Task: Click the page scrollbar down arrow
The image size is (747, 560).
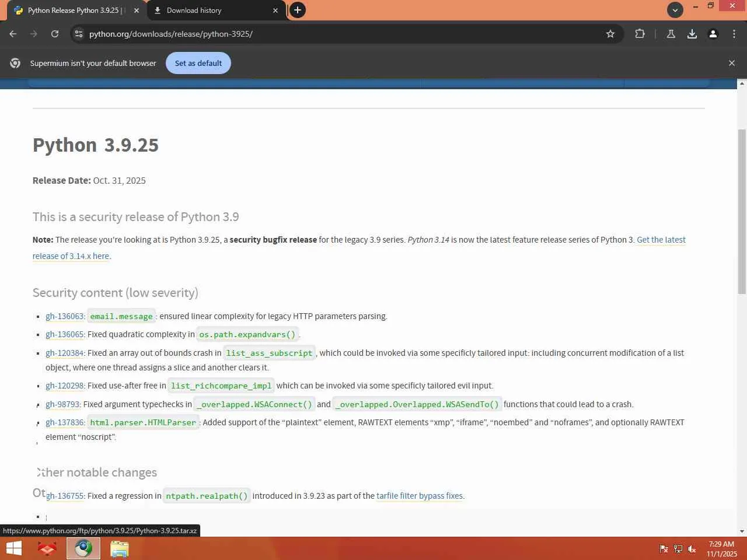Action: tap(742, 531)
